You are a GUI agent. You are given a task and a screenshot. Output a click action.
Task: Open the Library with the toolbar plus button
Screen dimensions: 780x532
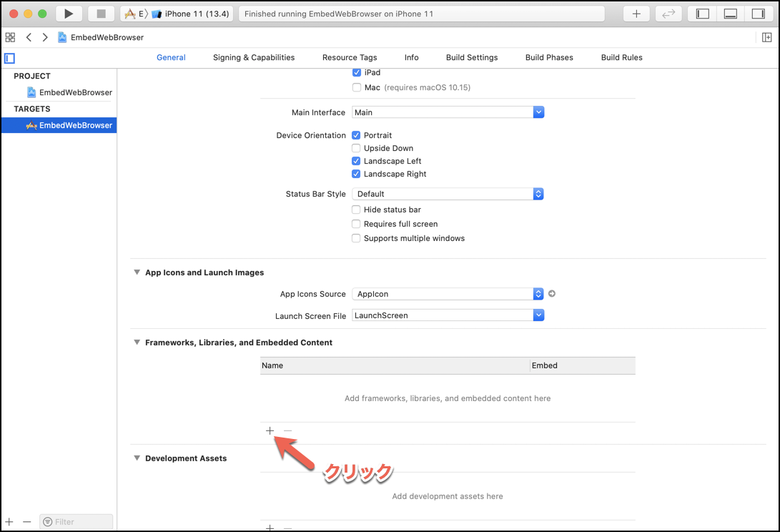(636, 14)
